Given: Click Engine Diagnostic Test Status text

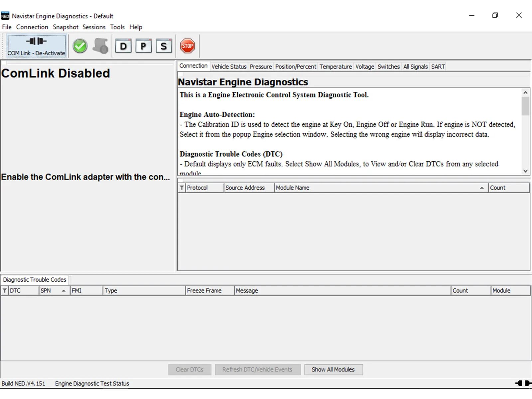Looking at the screenshot, I should click(x=92, y=383).
